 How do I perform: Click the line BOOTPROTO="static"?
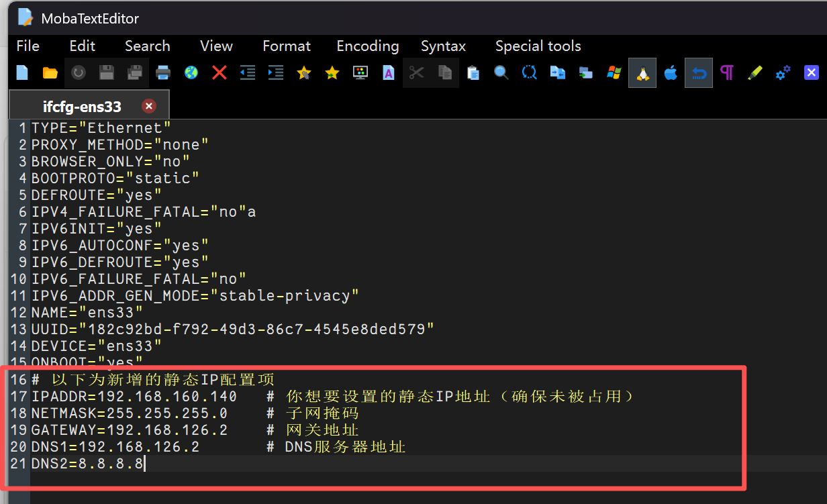pyautogui.click(x=115, y=178)
